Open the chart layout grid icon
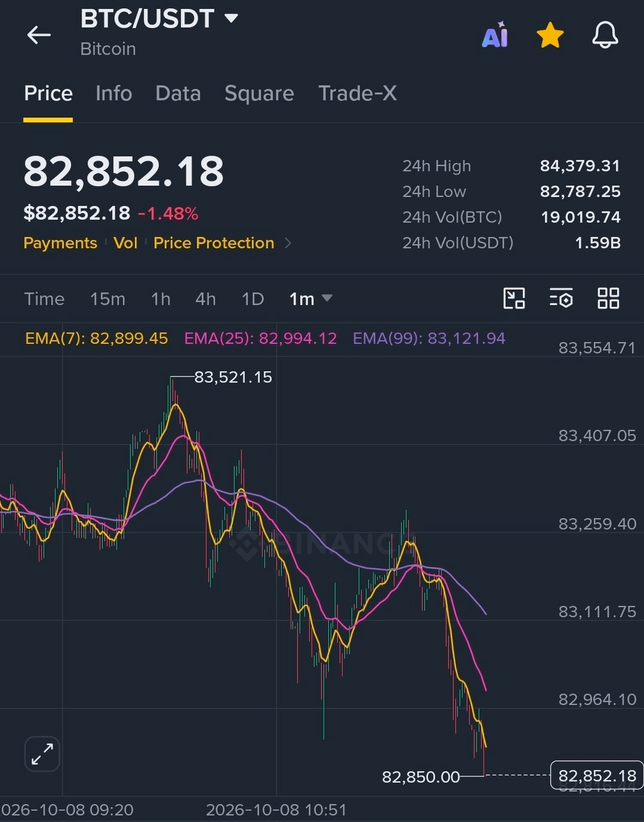644x822 pixels. tap(608, 298)
